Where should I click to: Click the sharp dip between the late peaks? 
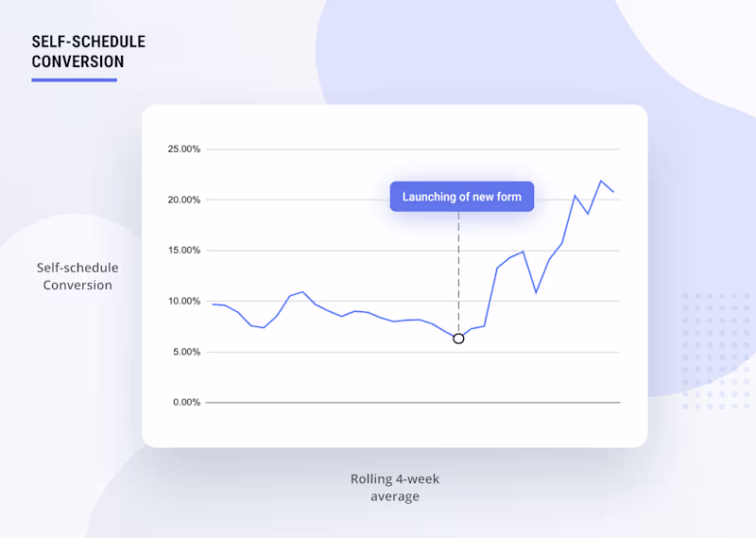pos(536,292)
